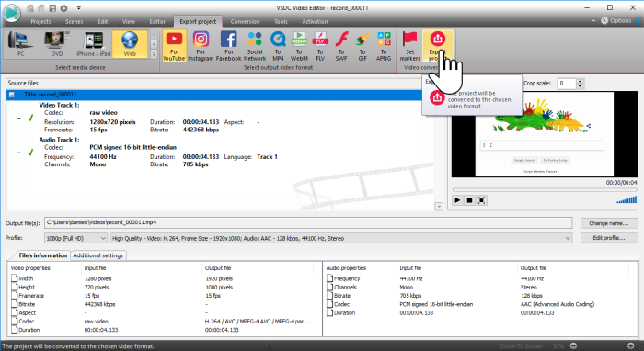Switch to the Scenes tab
Screen dimensions: 644x351
pyautogui.click(x=74, y=21)
